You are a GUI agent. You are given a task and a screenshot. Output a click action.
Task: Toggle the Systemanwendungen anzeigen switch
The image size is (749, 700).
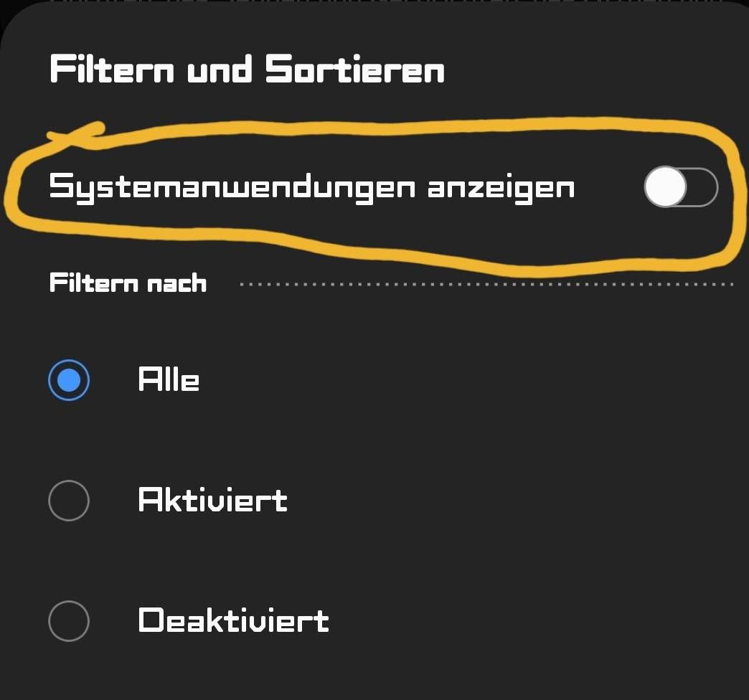click(680, 187)
